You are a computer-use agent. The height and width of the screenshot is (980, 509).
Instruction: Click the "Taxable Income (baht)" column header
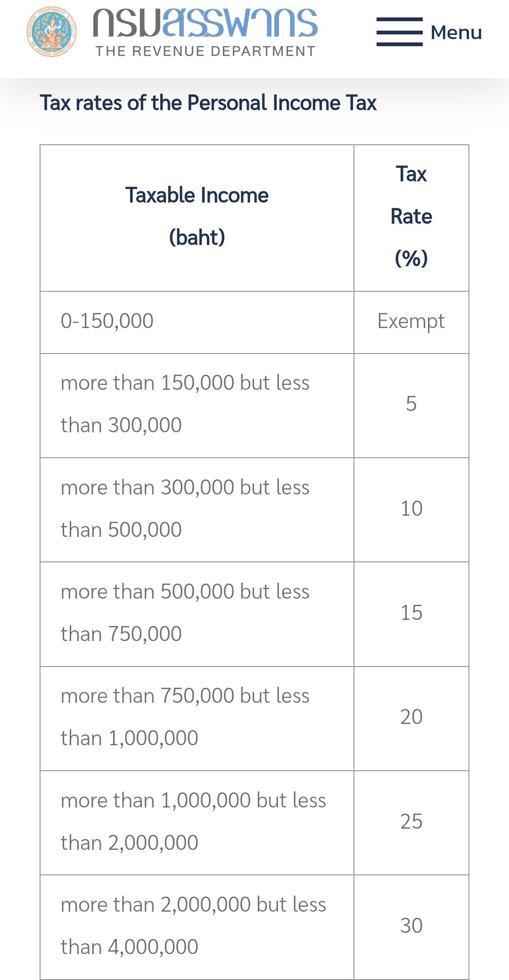tap(197, 216)
